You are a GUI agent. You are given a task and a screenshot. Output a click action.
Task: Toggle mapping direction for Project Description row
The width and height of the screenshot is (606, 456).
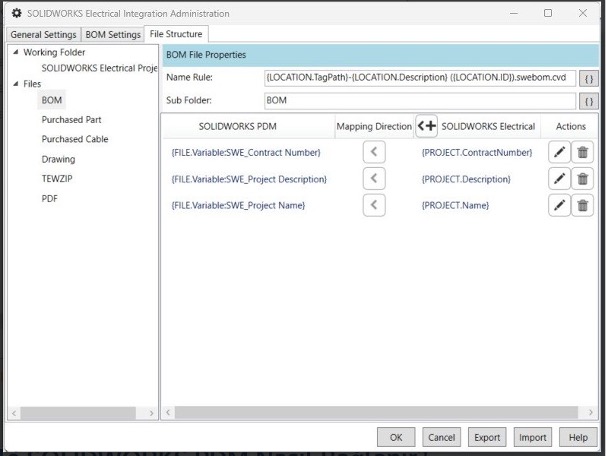(x=374, y=178)
